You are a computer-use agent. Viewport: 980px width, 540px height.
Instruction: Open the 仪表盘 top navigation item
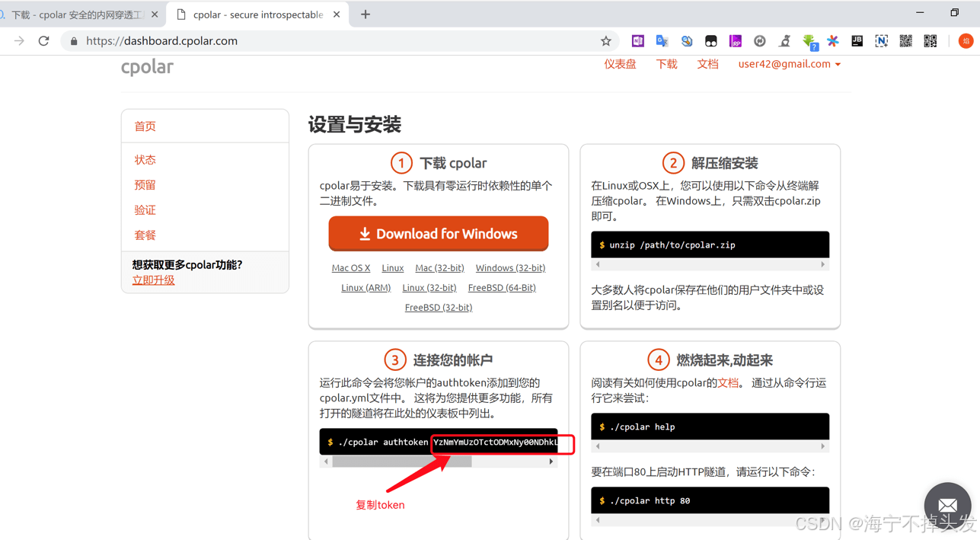coord(620,64)
